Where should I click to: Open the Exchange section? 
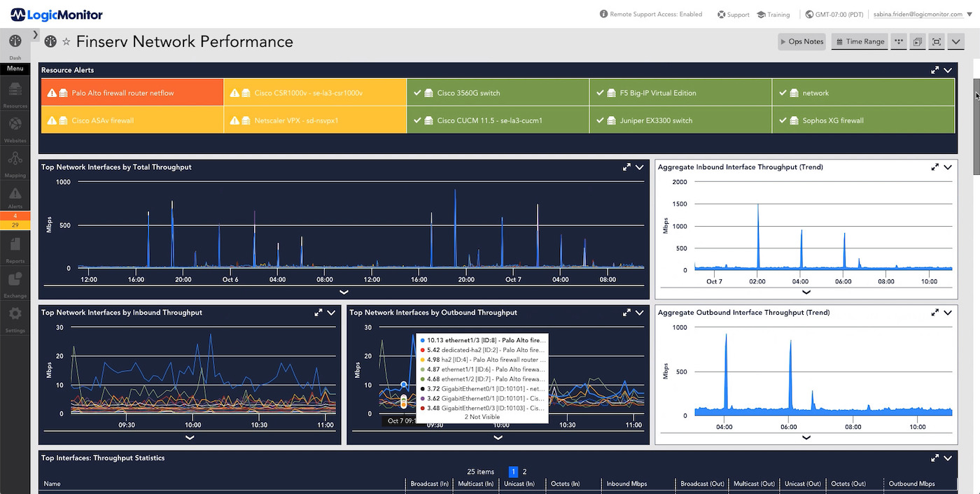point(15,283)
